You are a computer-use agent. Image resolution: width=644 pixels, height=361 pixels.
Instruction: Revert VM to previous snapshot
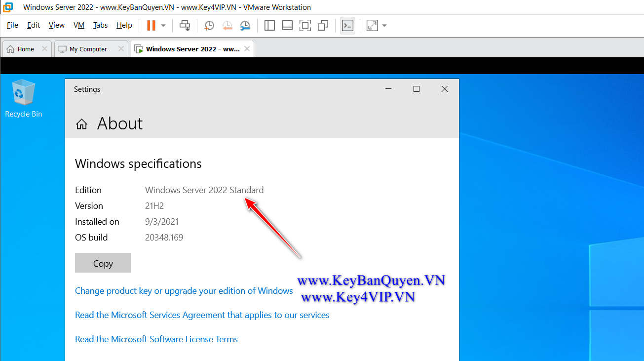(x=227, y=25)
